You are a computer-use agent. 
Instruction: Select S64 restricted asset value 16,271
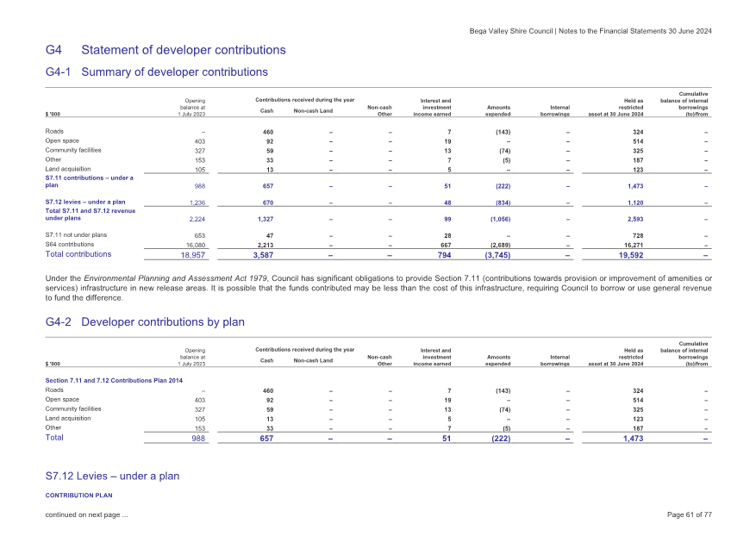click(x=634, y=245)
